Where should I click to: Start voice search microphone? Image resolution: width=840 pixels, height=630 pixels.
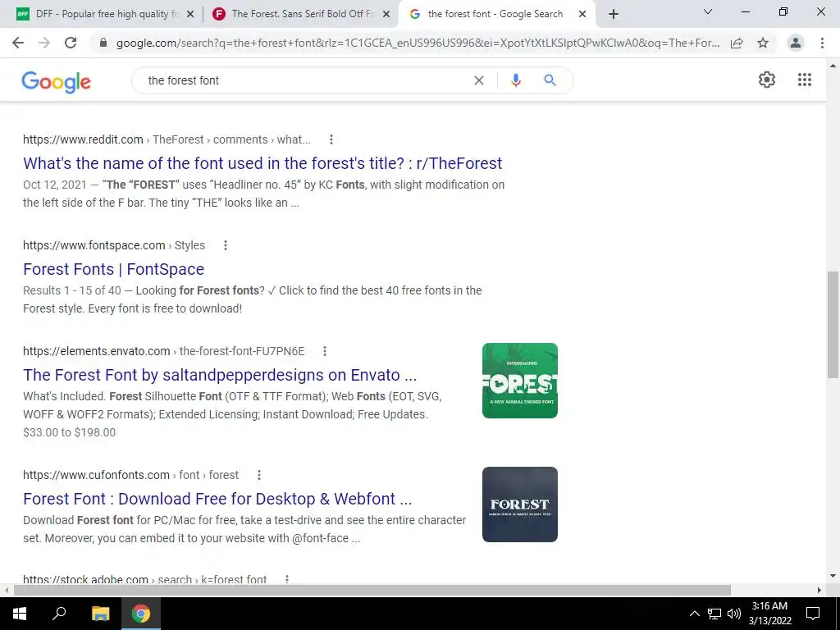click(x=515, y=80)
